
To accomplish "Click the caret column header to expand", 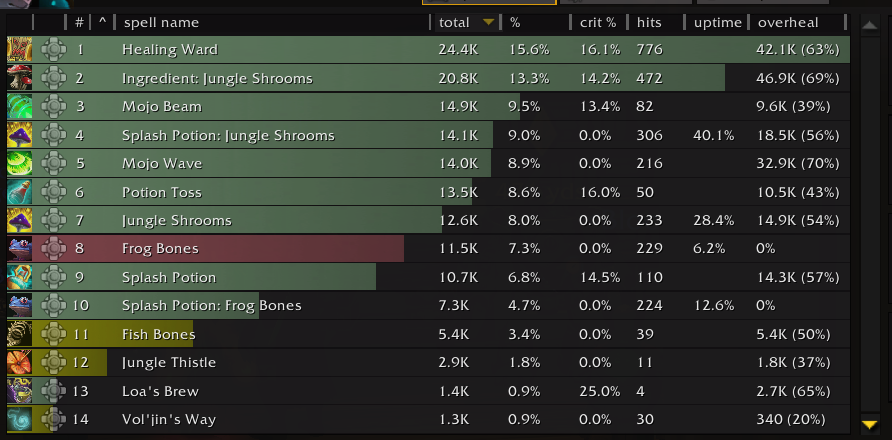I will [x=102, y=22].
